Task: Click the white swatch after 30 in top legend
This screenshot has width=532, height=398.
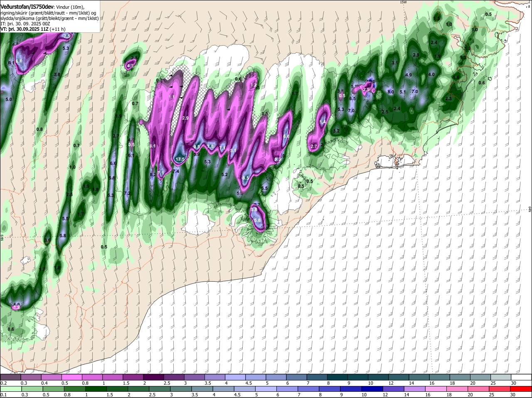Action: 521,377
